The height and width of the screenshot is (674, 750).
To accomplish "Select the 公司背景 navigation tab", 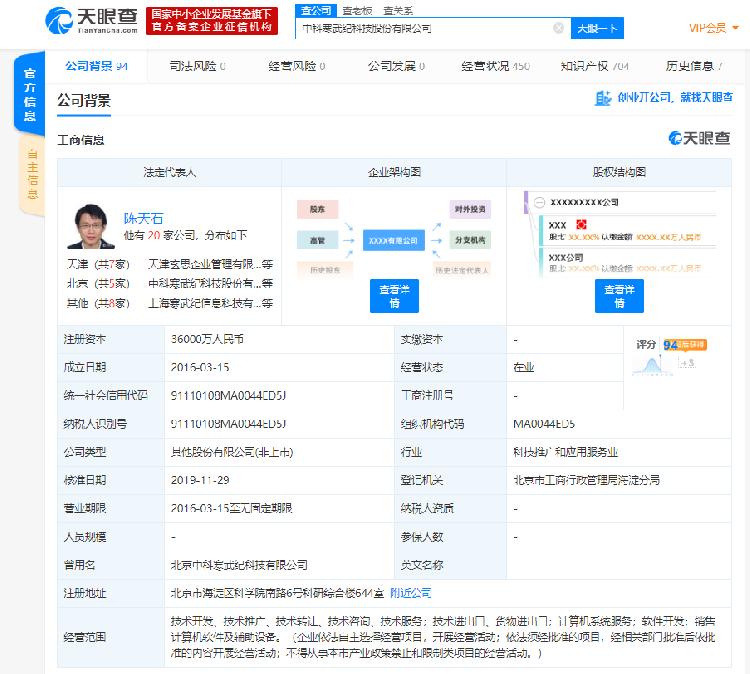I will (x=96, y=66).
